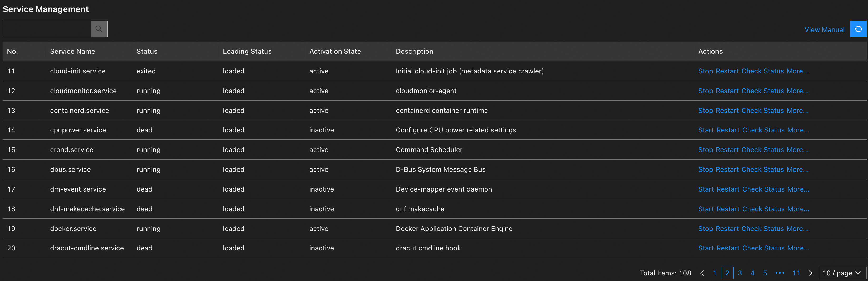Open the 10 / page dropdown

[841, 273]
